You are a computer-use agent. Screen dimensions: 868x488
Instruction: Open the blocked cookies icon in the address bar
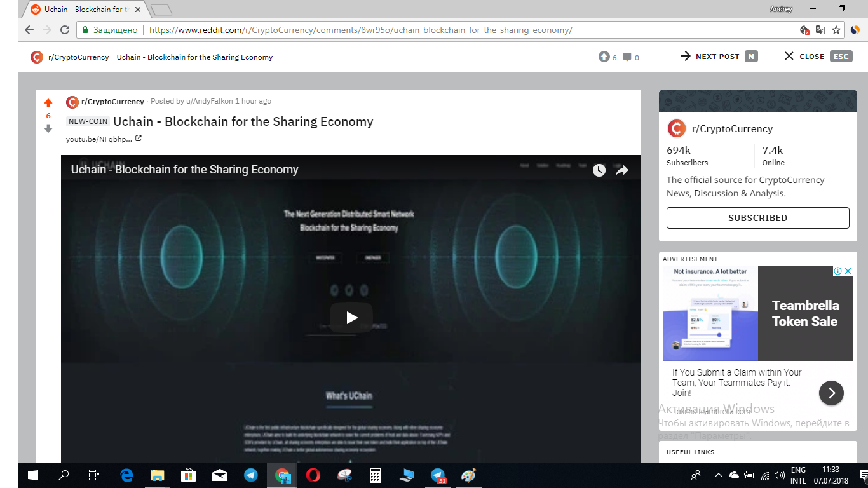804,30
